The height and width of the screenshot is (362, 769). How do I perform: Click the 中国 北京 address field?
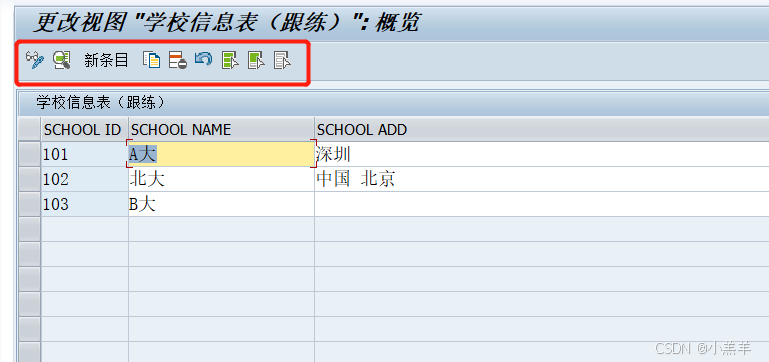point(542,180)
